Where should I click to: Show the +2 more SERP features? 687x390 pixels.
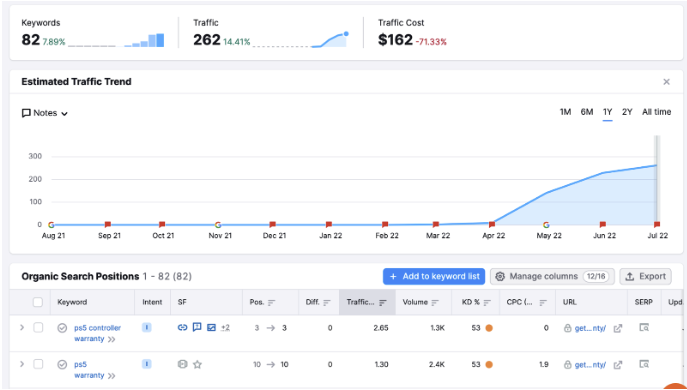pos(225,328)
